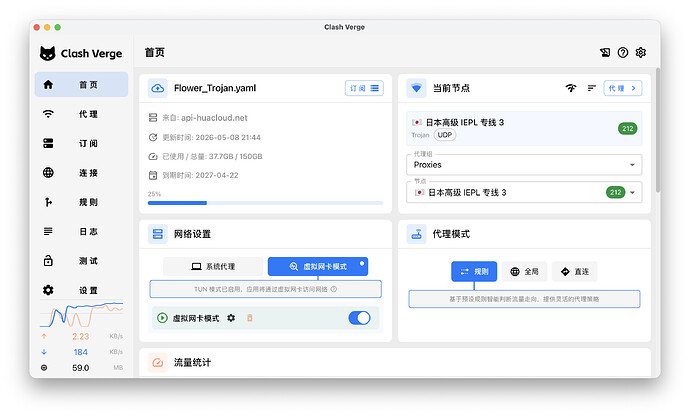Click the UDP tag on node card
The height and width of the screenshot is (416, 690).
pos(444,135)
